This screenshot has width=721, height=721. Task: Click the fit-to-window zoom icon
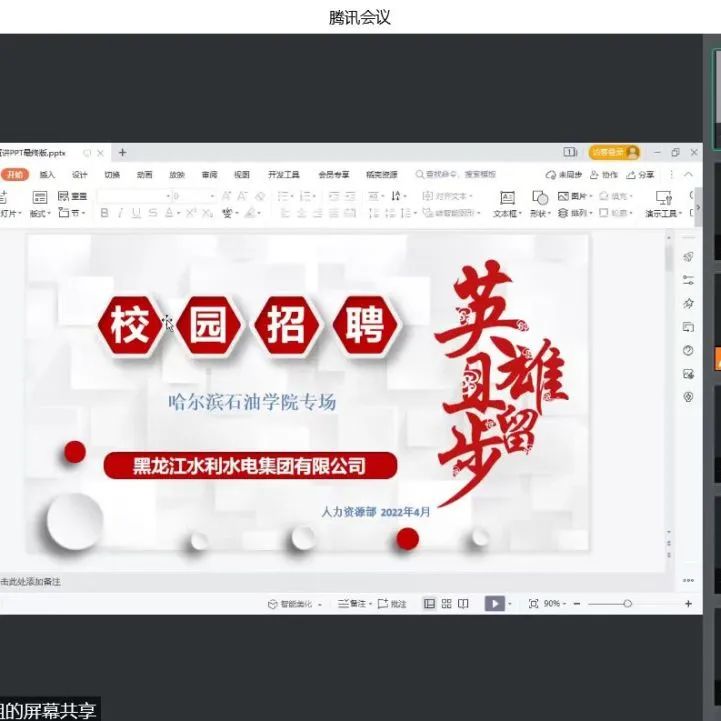point(533,604)
